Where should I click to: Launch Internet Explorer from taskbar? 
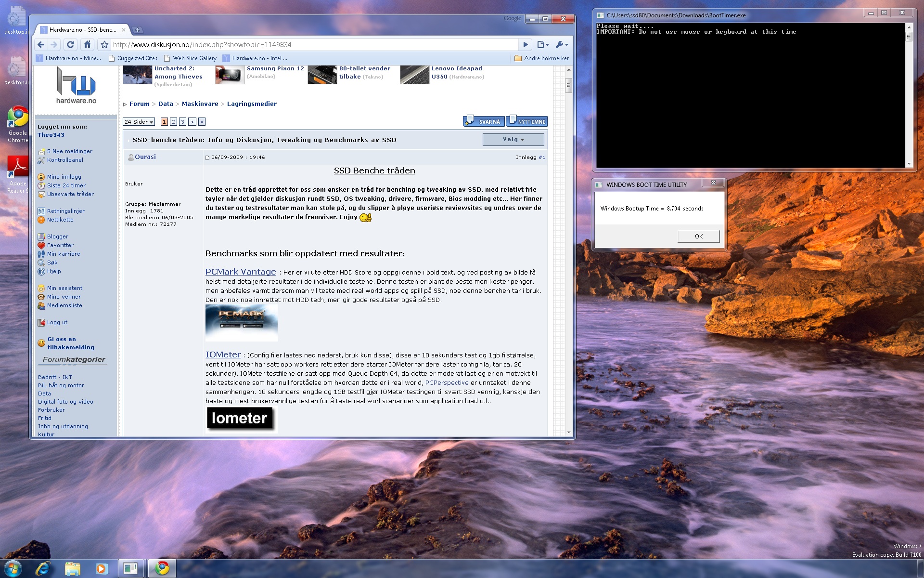click(x=43, y=569)
